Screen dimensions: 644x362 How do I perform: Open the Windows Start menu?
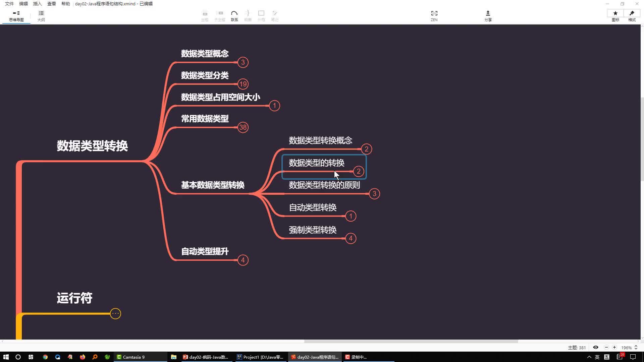pos(6,357)
